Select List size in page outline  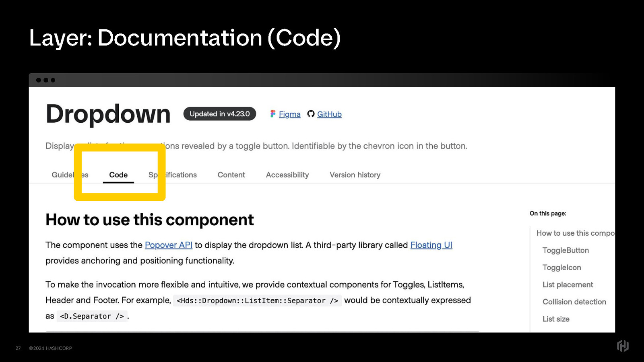coord(556,319)
